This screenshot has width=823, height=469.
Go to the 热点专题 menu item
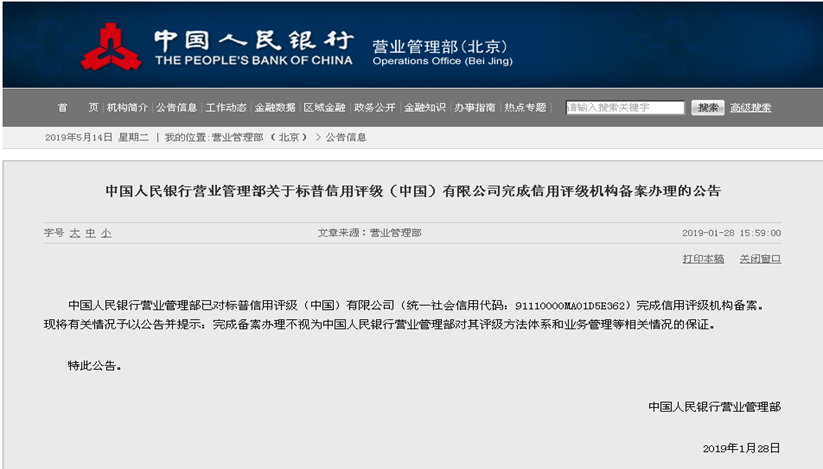pyautogui.click(x=525, y=108)
